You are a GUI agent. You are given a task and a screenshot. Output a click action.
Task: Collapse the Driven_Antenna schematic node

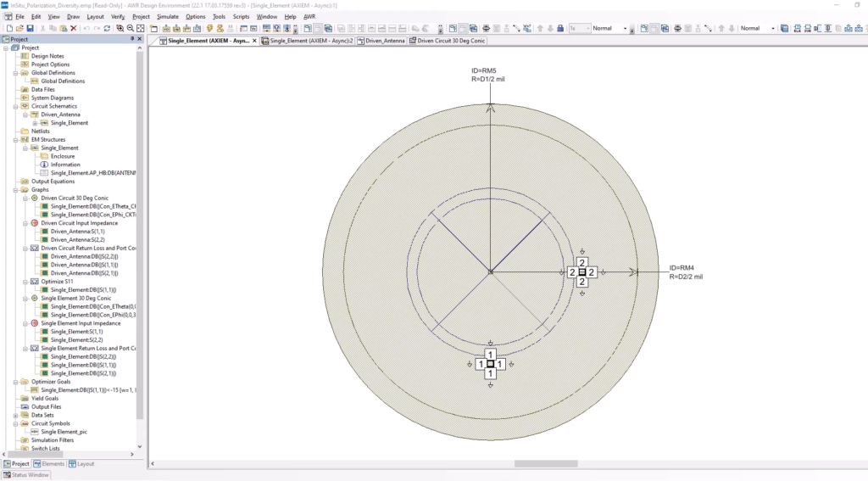[25, 115]
